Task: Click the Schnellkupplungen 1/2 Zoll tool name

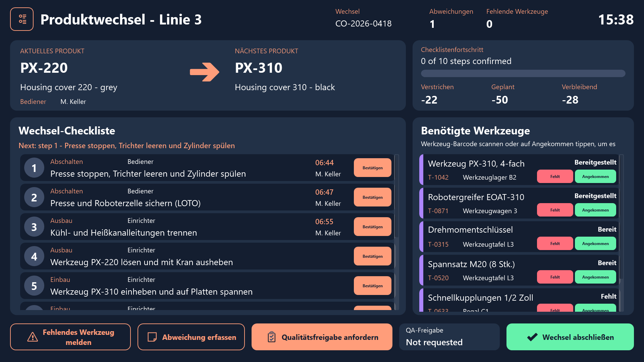Action: (481, 298)
